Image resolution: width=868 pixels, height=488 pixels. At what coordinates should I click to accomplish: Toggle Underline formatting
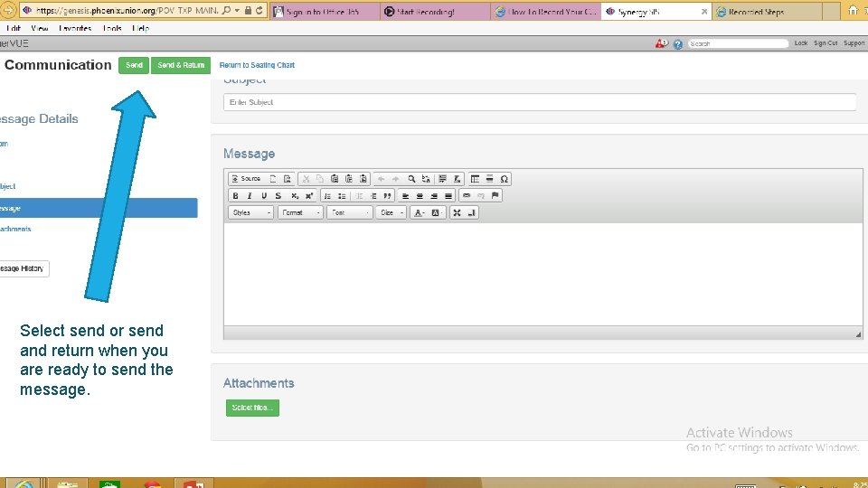(x=264, y=196)
